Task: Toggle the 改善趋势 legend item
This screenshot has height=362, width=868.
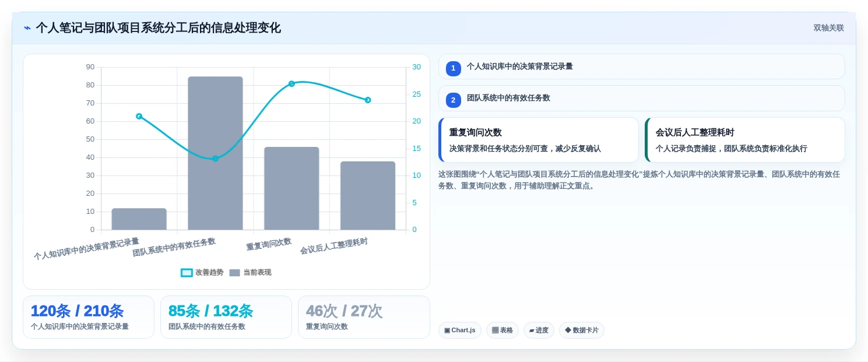Action: coord(202,272)
